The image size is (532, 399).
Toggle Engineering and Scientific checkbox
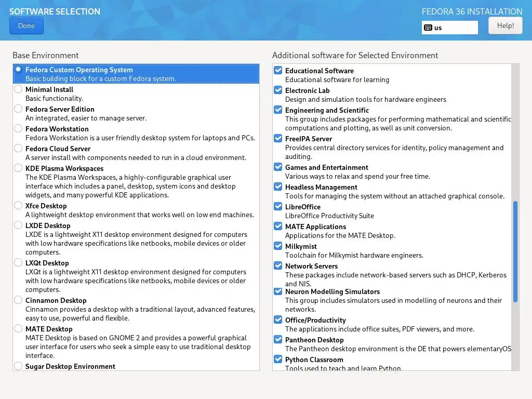(278, 110)
